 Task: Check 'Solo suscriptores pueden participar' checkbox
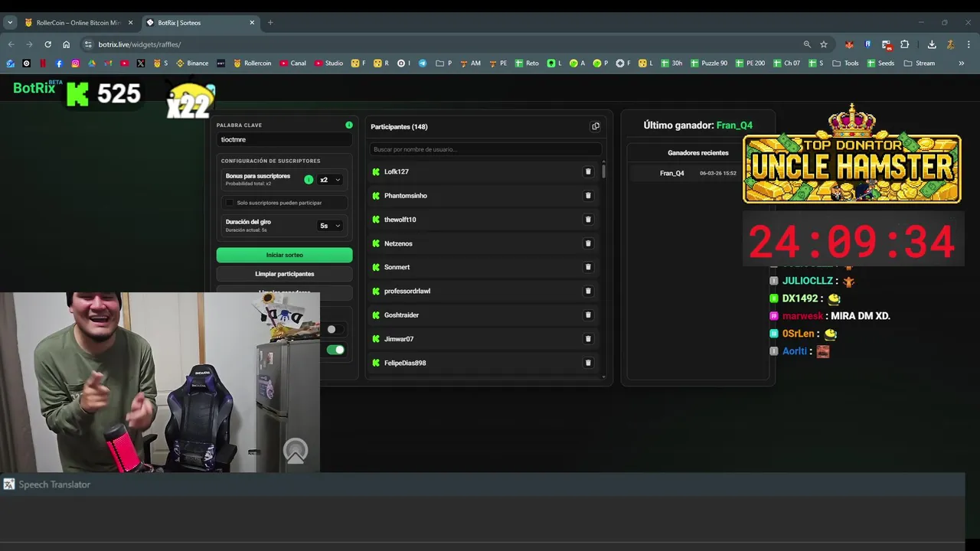pos(230,203)
